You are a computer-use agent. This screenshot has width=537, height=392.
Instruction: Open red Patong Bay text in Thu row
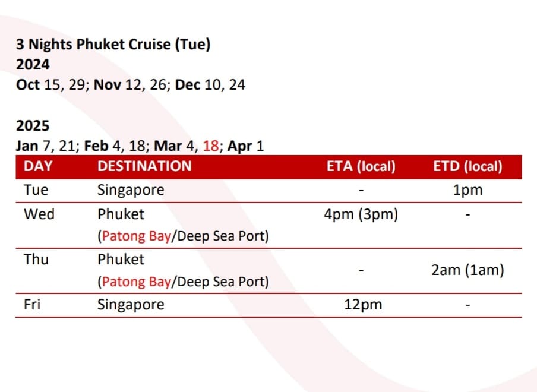(136, 282)
